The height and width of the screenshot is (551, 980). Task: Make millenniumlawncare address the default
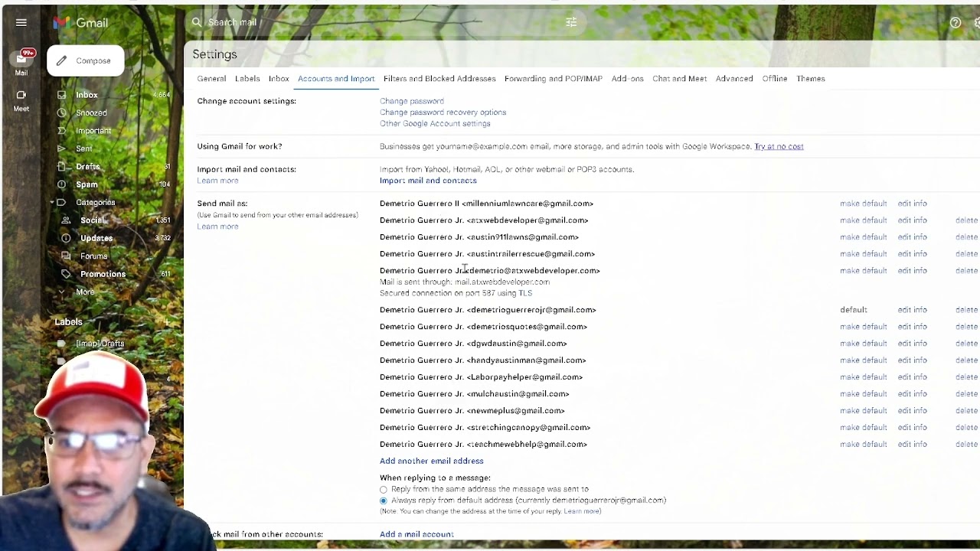tap(863, 204)
